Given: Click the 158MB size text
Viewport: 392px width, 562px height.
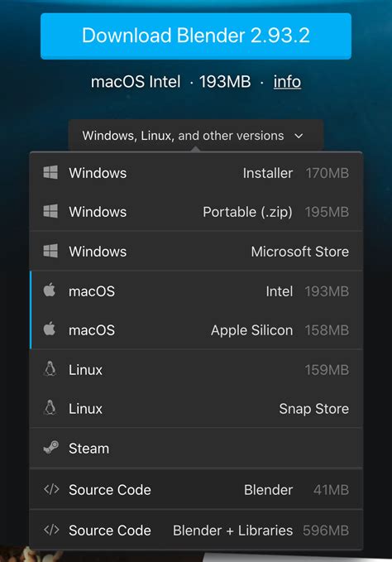Looking at the screenshot, I should tap(327, 330).
